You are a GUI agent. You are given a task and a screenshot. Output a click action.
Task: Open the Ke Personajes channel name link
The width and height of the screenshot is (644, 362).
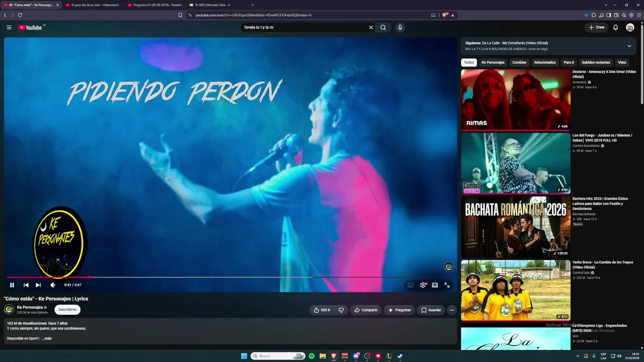30,307
